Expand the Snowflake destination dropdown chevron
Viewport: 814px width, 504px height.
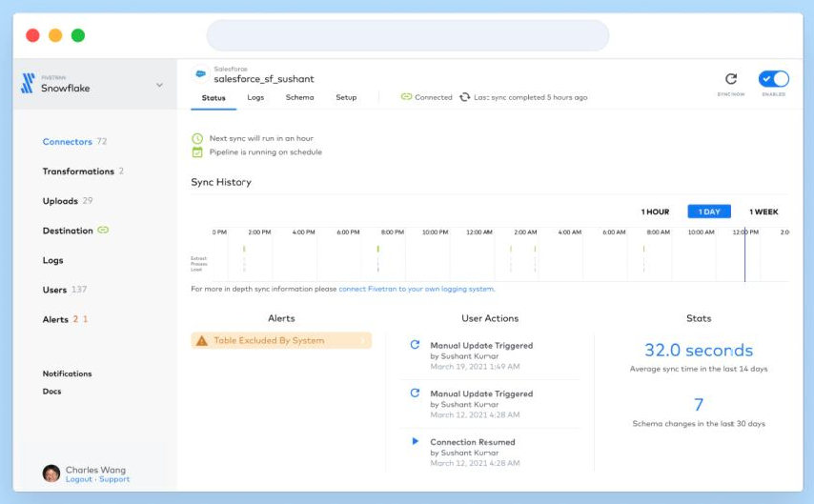click(x=159, y=85)
